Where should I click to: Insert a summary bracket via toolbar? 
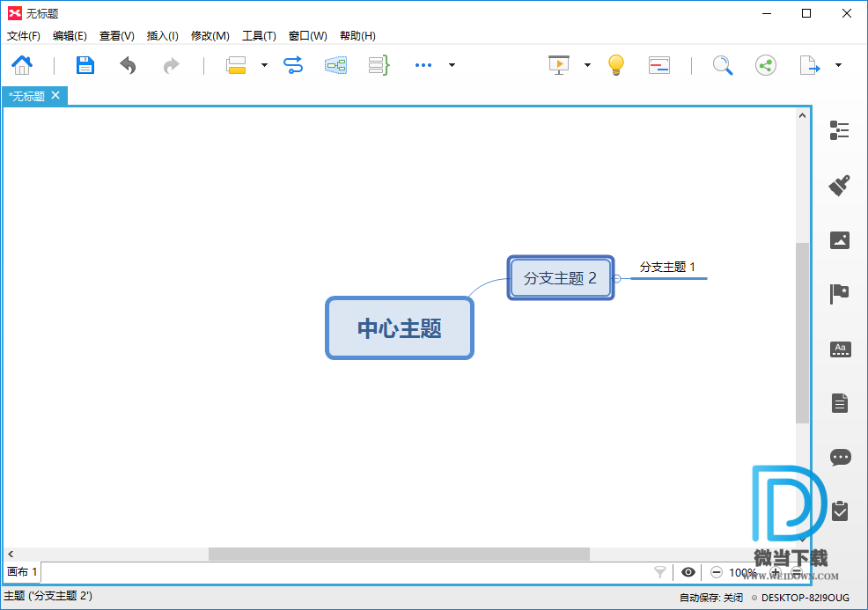click(x=379, y=65)
